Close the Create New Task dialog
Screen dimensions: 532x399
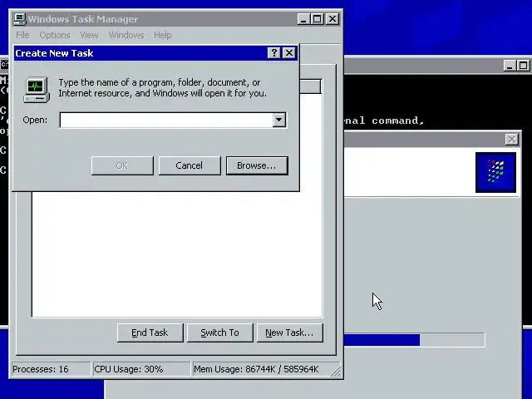[289, 53]
